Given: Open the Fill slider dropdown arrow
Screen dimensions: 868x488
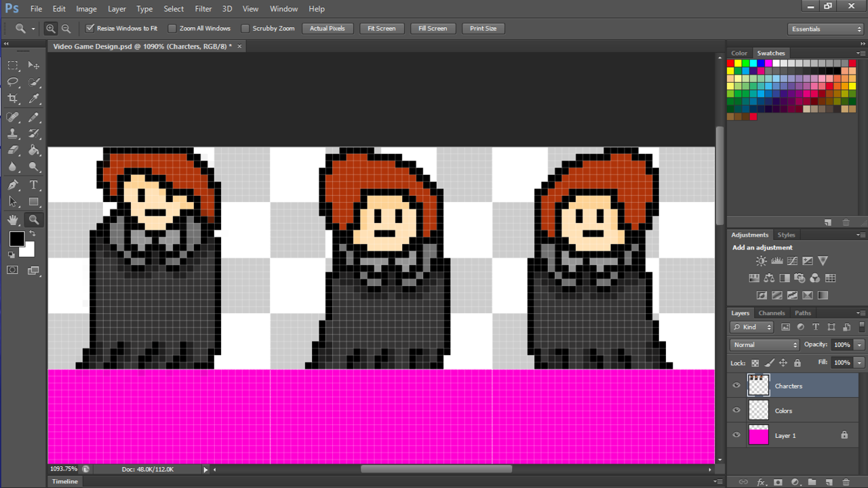Looking at the screenshot, I should tap(859, 363).
